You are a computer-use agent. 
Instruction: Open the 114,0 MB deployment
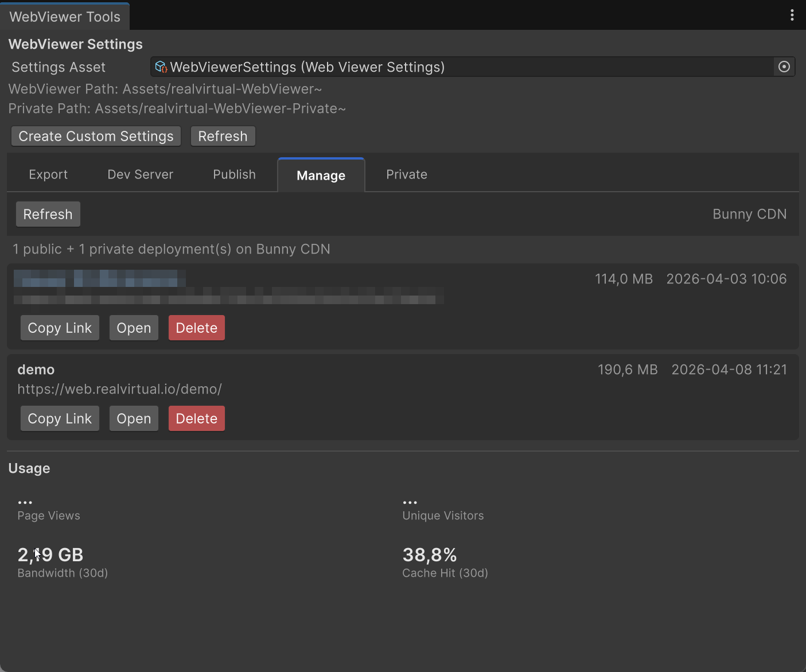click(x=134, y=328)
